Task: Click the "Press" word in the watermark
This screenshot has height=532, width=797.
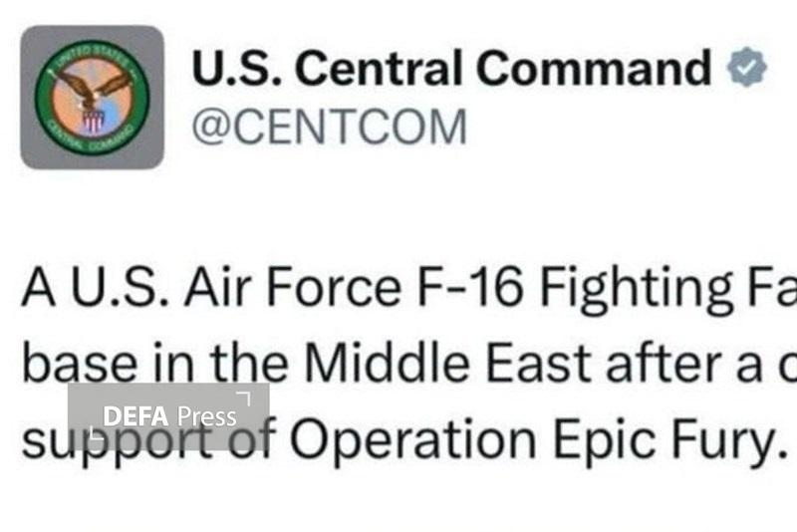Action: (207, 415)
